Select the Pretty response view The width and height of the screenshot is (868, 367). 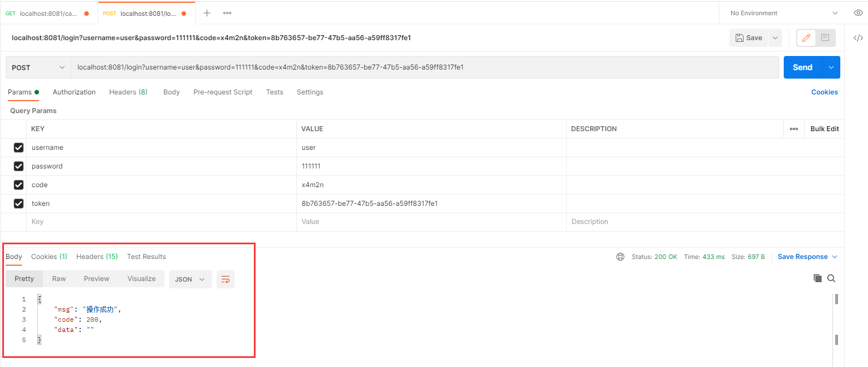pos(24,279)
